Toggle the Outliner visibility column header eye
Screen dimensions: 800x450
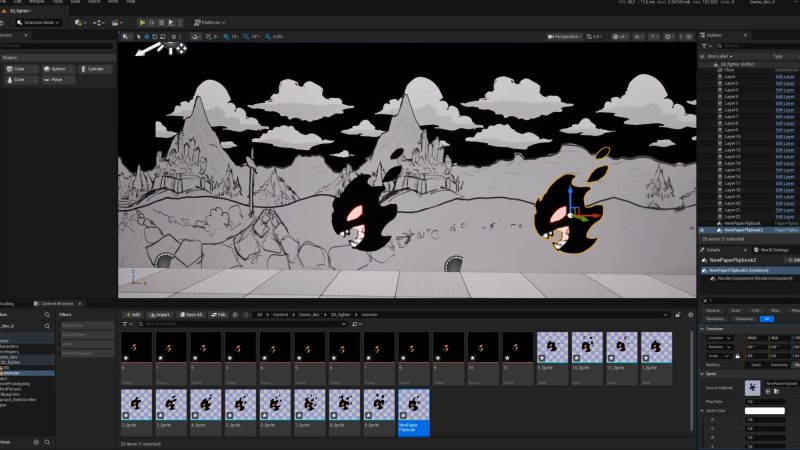click(x=704, y=56)
